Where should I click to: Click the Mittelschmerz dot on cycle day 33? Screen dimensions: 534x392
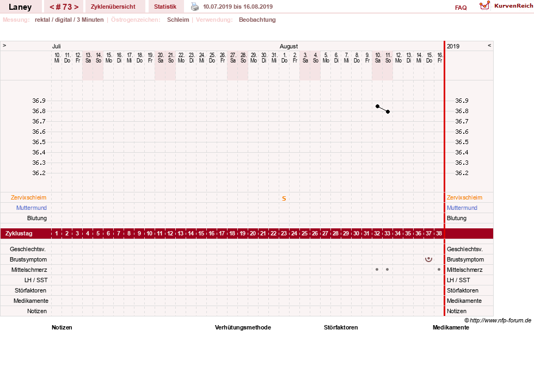pyautogui.click(x=387, y=270)
